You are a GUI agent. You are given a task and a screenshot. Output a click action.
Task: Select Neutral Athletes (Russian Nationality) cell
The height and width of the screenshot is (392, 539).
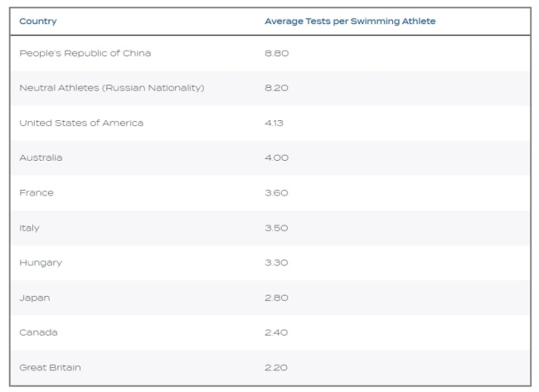pyautogui.click(x=112, y=88)
